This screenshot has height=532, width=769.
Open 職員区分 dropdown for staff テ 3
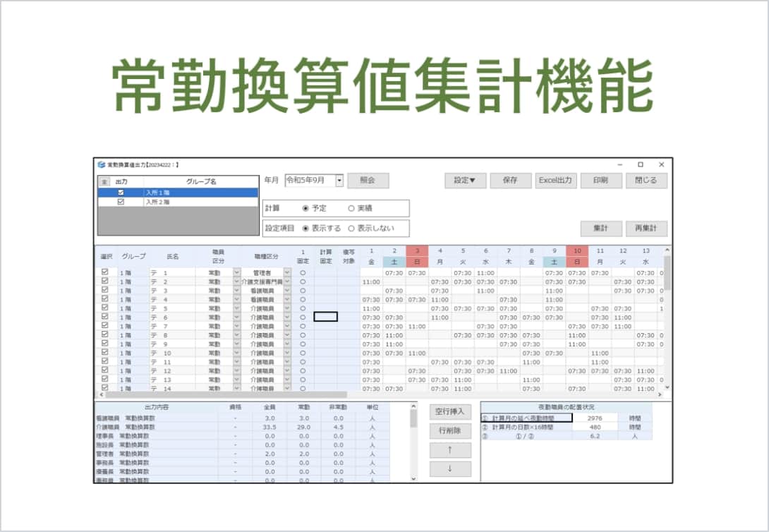[237, 290]
